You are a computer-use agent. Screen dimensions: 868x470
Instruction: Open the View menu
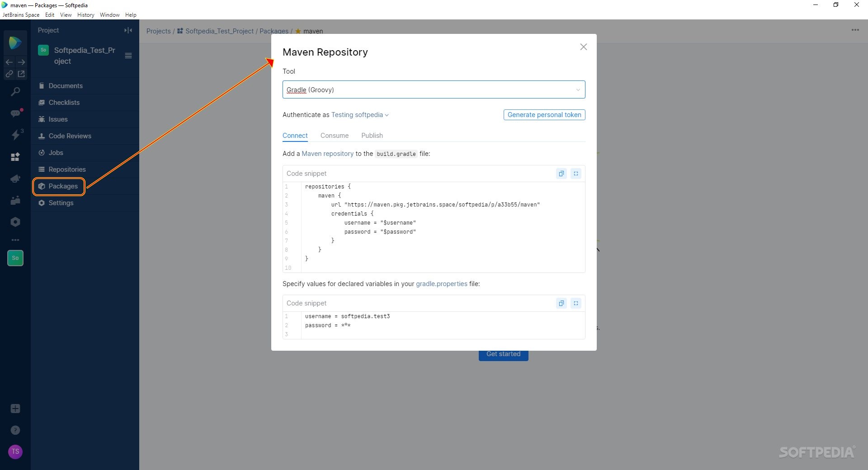(x=66, y=15)
